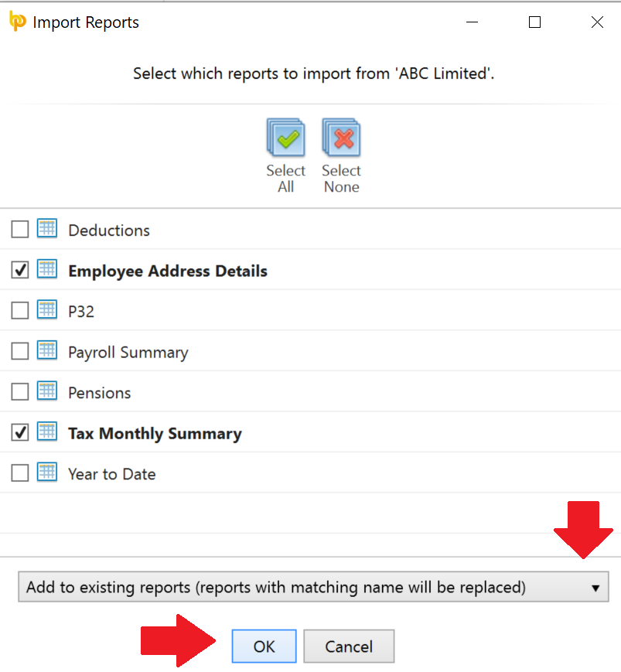
Task: Close the Import Reports window
Action: [x=597, y=22]
